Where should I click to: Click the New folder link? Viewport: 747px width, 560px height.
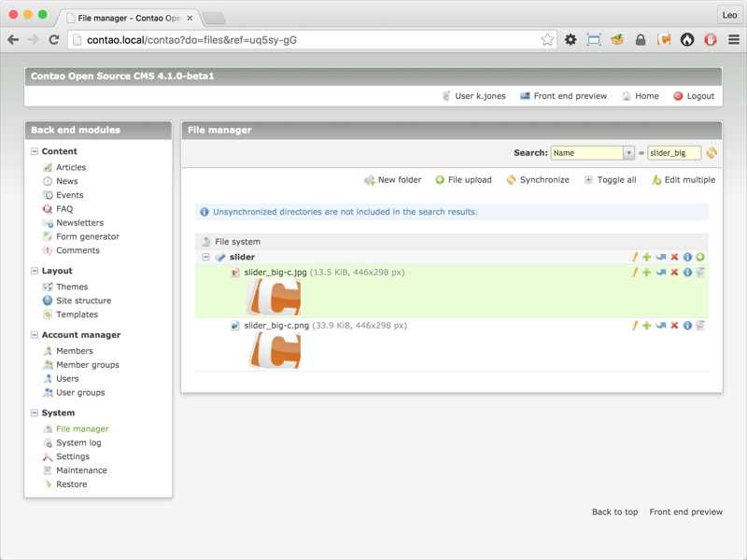tap(392, 180)
